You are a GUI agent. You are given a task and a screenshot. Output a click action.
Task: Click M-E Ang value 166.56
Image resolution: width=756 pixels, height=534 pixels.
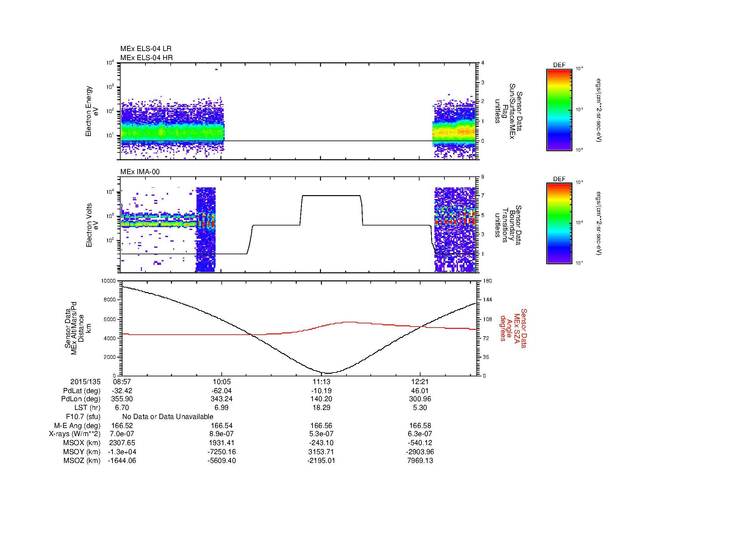click(321, 426)
